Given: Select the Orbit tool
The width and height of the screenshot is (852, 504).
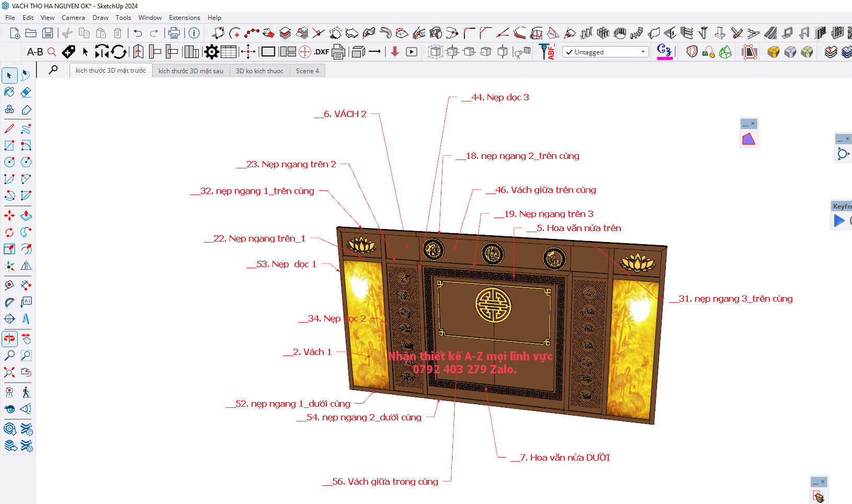Looking at the screenshot, I should [9, 339].
